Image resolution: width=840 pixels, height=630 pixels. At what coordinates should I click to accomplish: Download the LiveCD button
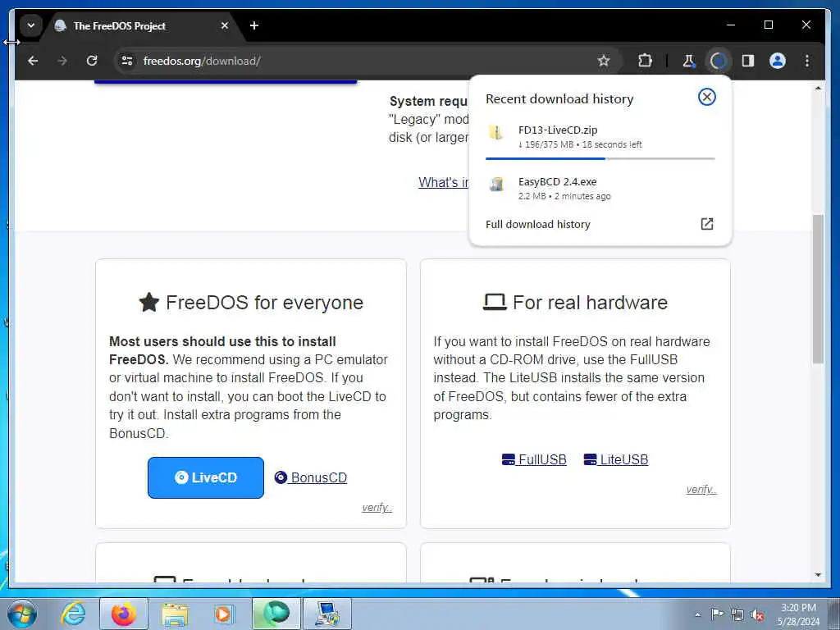[x=206, y=477]
